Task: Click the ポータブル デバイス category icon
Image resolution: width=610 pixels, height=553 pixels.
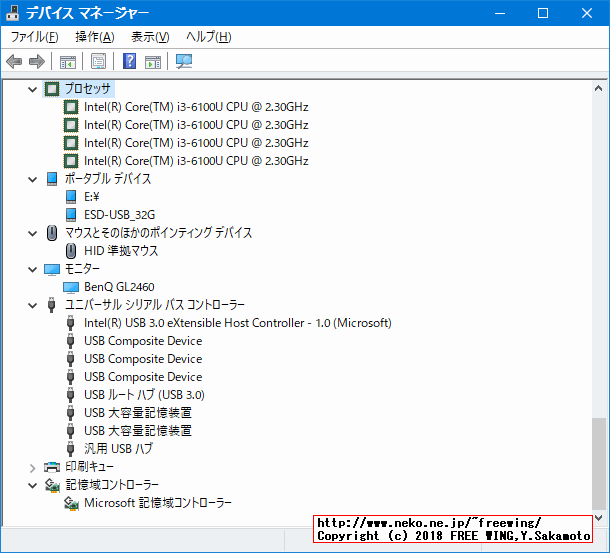Action: pos(52,179)
